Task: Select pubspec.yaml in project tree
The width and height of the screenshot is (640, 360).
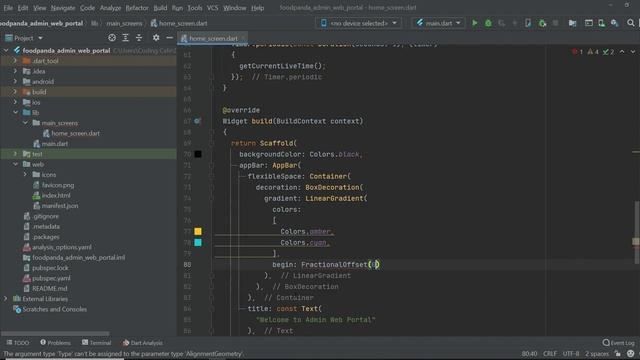Action: coord(46,278)
